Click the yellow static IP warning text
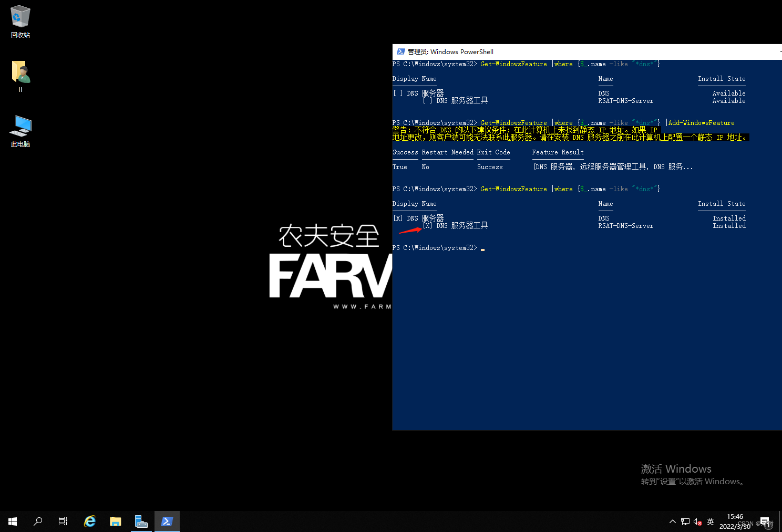Viewport: 782px width, 532px height. [570, 133]
